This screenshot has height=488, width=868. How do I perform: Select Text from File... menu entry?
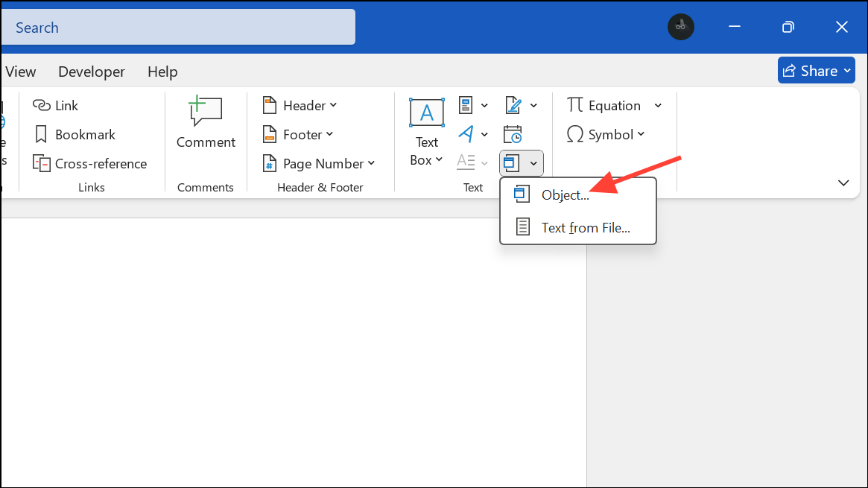585,228
